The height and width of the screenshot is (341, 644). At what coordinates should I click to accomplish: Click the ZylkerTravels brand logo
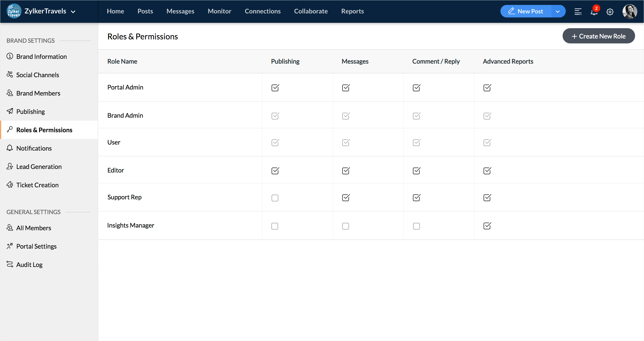pyautogui.click(x=14, y=11)
